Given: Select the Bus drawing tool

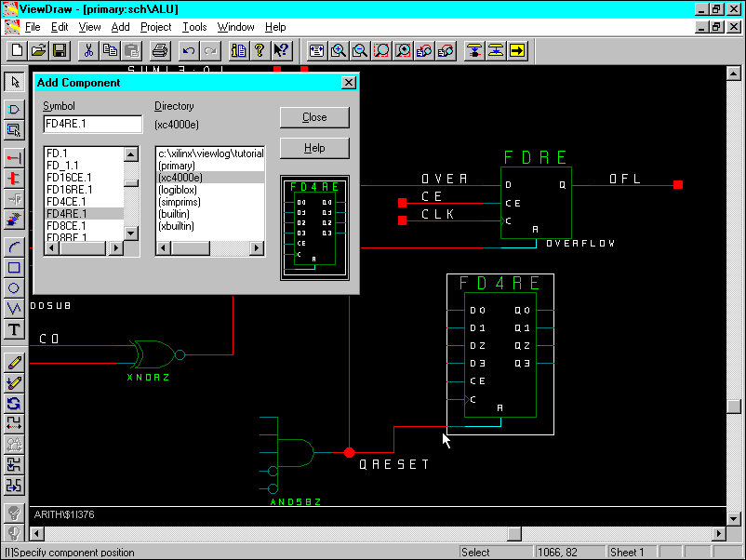Looking at the screenshot, I should 14,179.
